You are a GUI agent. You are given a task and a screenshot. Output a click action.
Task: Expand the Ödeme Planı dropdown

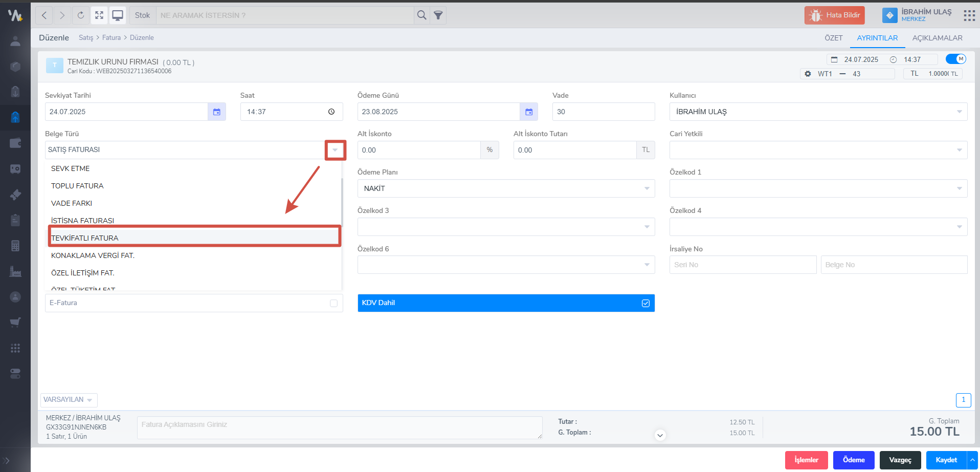[647, 188]
